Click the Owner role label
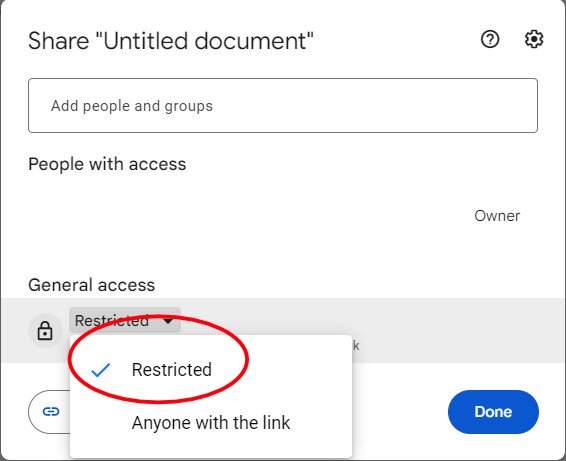The image size is (566, 461). point(497,216)
